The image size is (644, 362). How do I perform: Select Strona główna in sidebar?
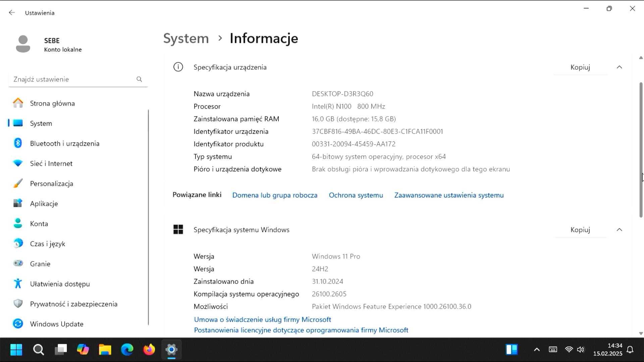[78, 103]
